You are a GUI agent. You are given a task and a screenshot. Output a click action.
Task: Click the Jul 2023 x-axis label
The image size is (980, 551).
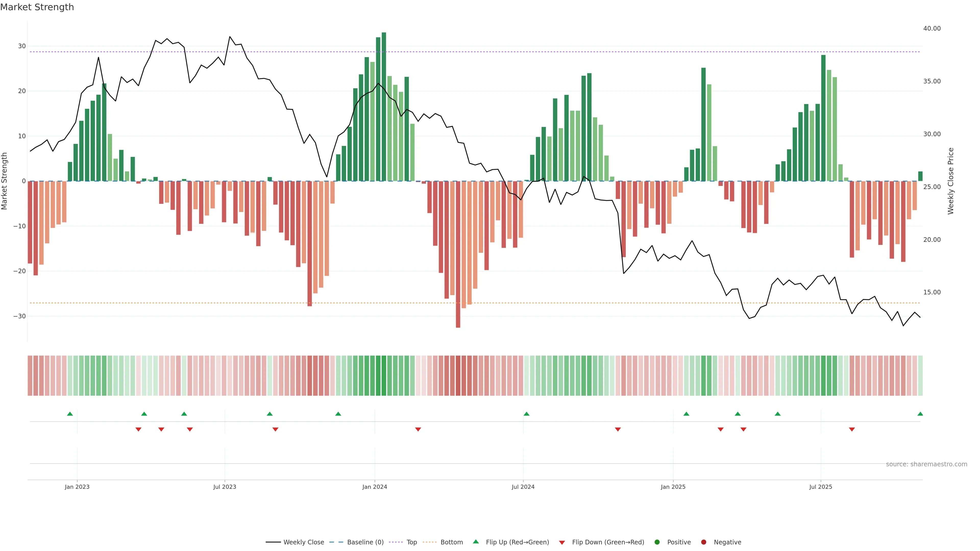[225, 487]
